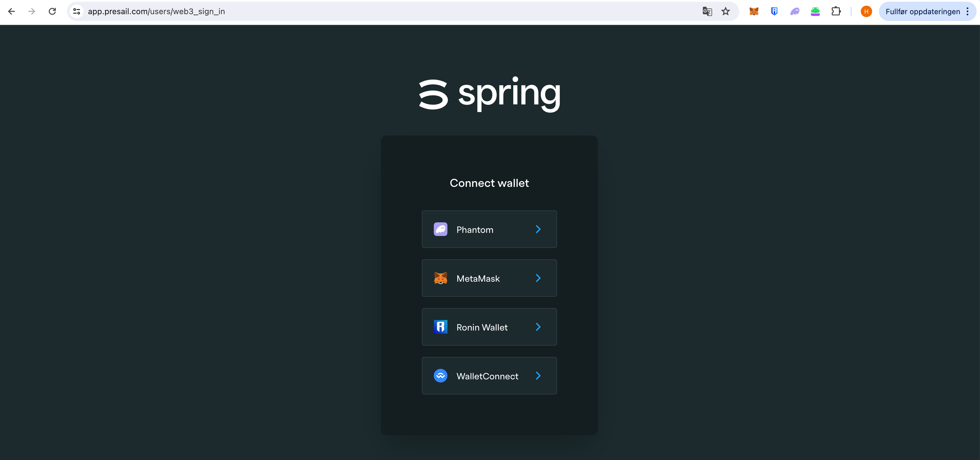Image resolution: width=980 pixels, height=460 pixels.
Task: Click the MetaMask fox icon in wallet list
Action: pyautogui.click(x=441, y=278)
